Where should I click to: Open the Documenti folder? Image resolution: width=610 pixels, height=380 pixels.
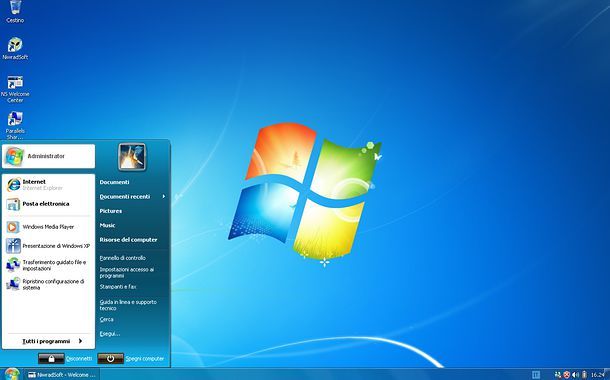(114, 182)
